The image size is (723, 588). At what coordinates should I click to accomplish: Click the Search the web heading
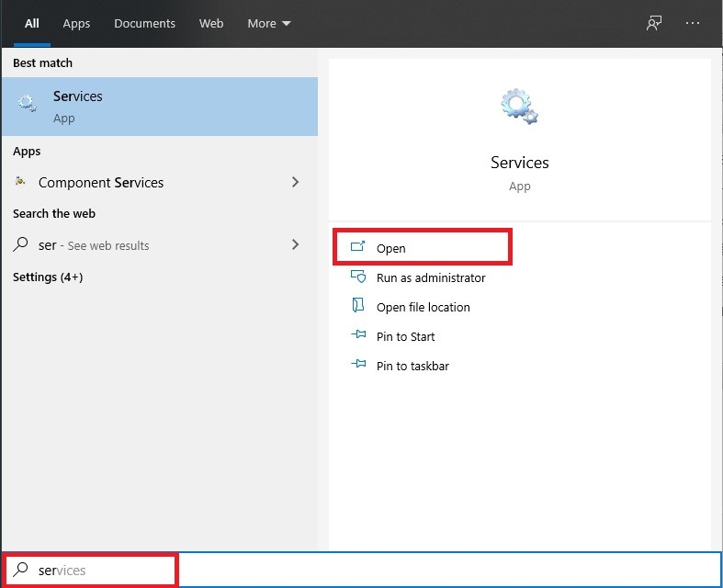tap(54, 214)
